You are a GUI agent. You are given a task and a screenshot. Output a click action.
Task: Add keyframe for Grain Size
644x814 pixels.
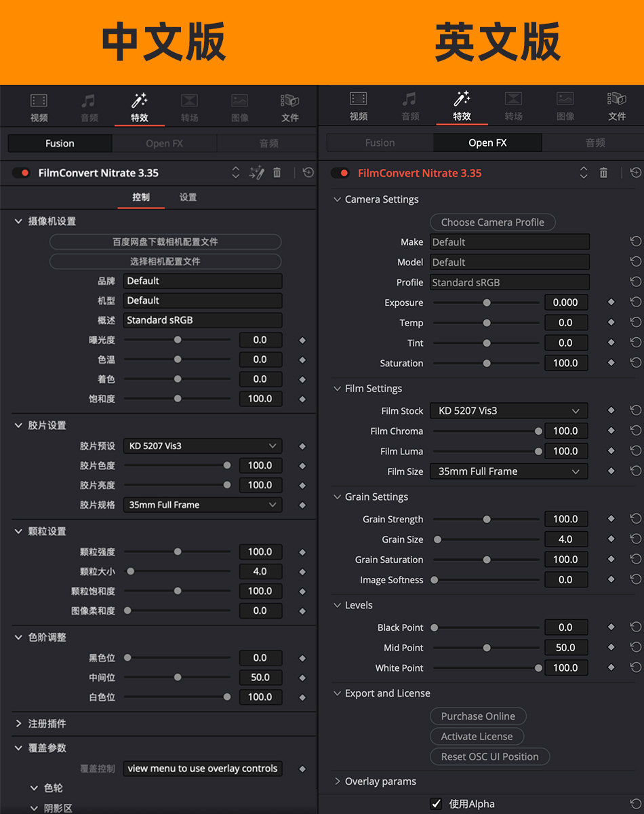611,539
